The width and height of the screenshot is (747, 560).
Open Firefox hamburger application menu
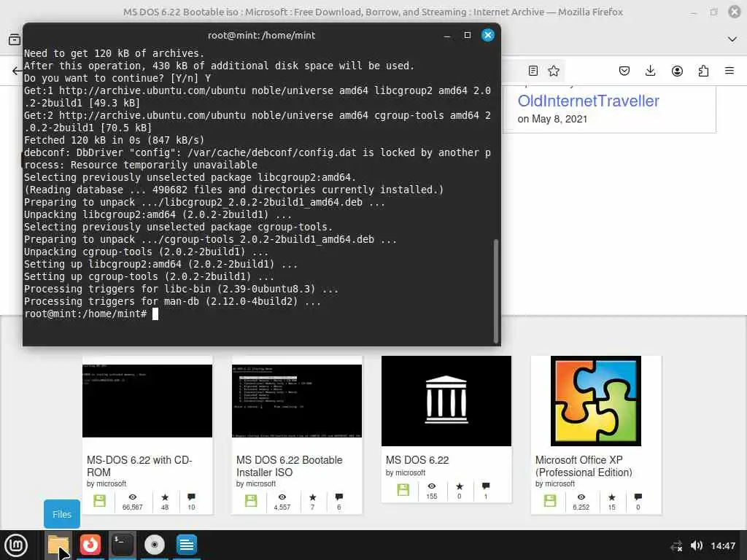pyautogui.click(x=729, y=71)
